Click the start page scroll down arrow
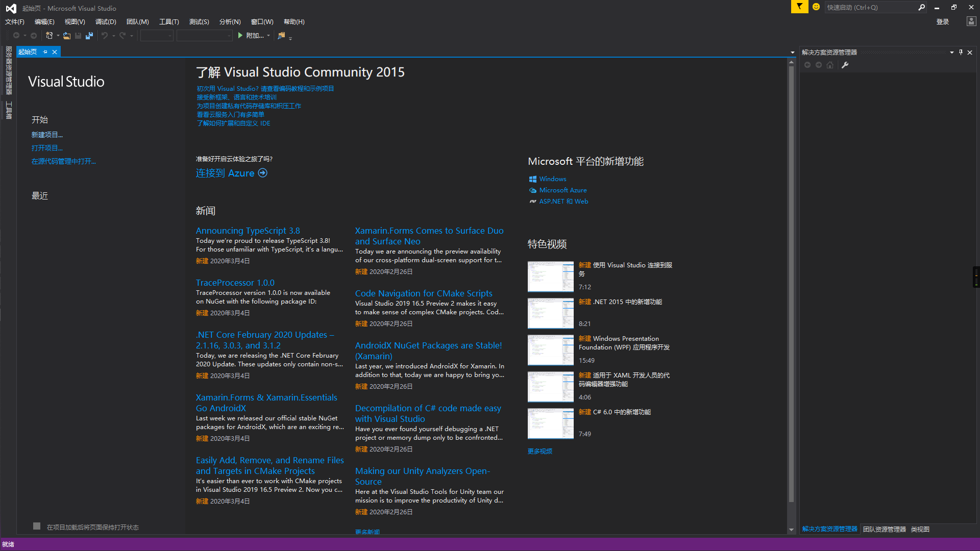 tap(791, 530)
